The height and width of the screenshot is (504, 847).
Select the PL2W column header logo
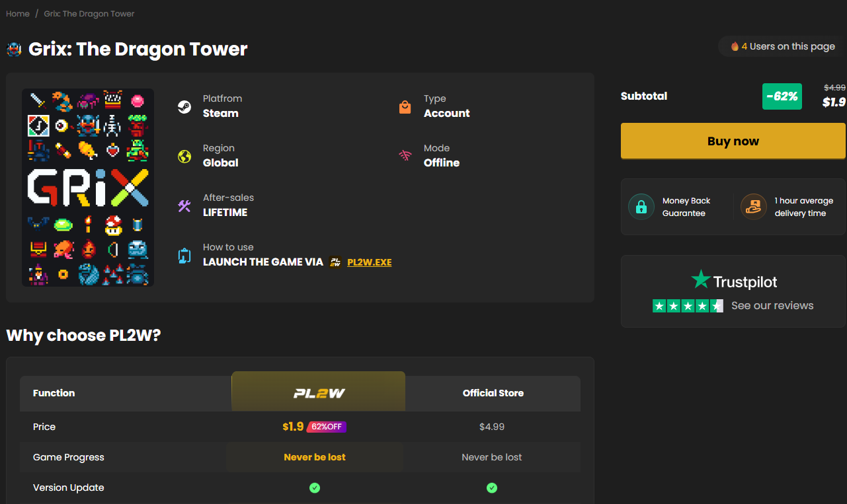[x=319, y=394]
